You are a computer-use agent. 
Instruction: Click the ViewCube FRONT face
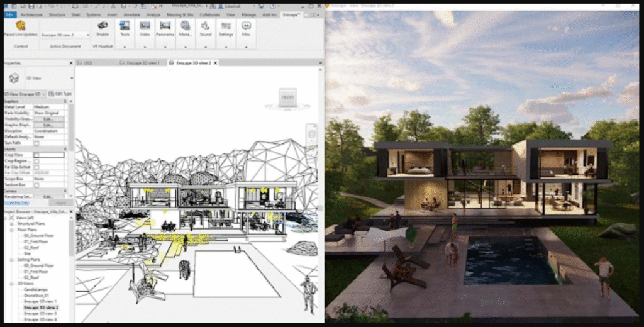coord(287,97)
